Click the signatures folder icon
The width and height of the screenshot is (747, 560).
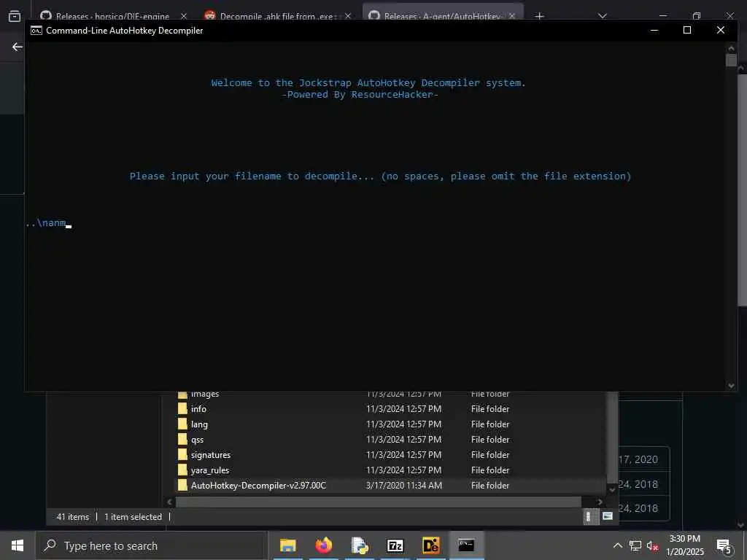182,455
